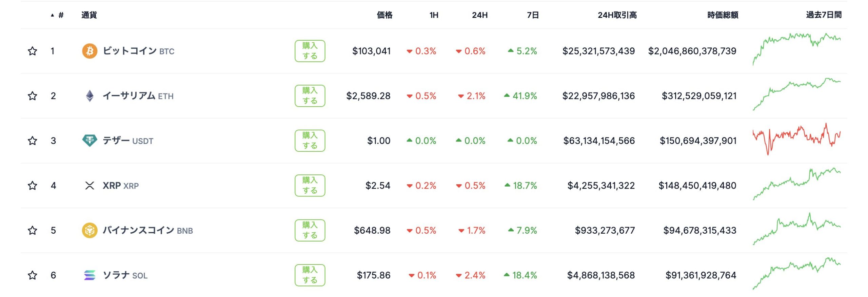The width and height of the screenshot is (868, 297).
Task: Toggle the star next to Ethereum
Action: pyautogui.click(x=32, y=96)
